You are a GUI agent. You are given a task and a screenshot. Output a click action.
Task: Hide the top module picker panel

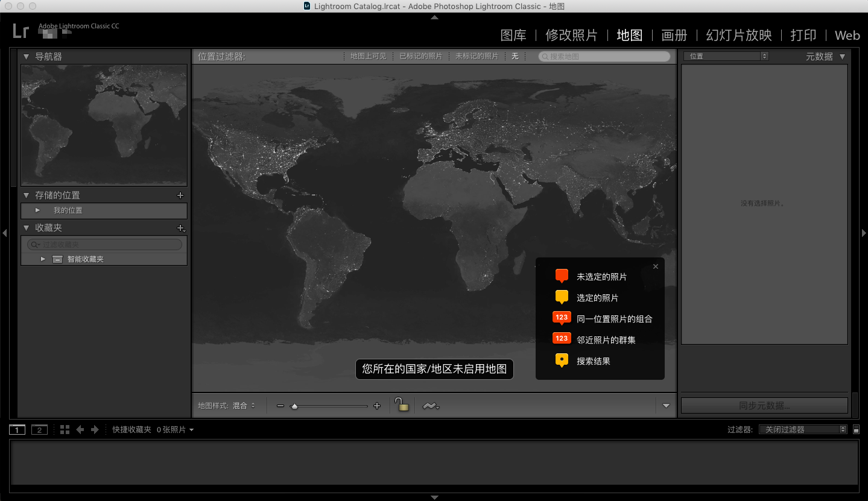click(434, 17)
